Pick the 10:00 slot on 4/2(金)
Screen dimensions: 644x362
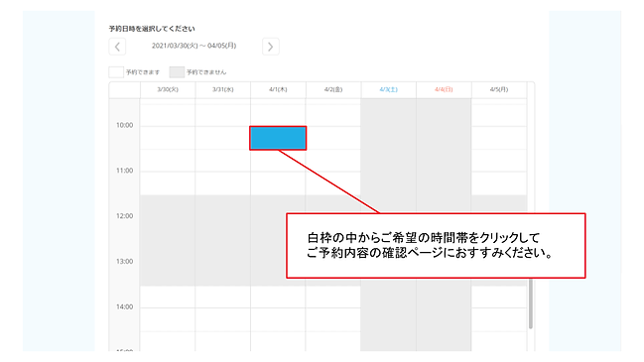(x=333, y=138)
